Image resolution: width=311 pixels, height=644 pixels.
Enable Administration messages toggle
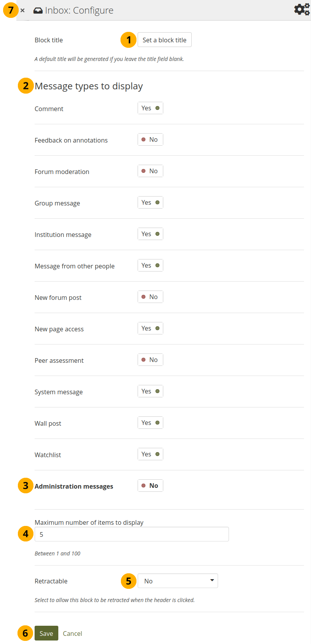pyautogui.click(x=150, y=486)
